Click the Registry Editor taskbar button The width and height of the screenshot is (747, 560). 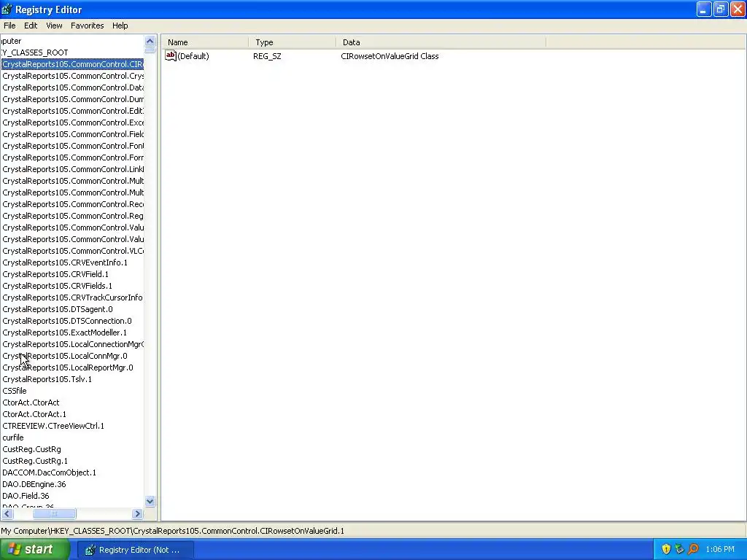135,550
